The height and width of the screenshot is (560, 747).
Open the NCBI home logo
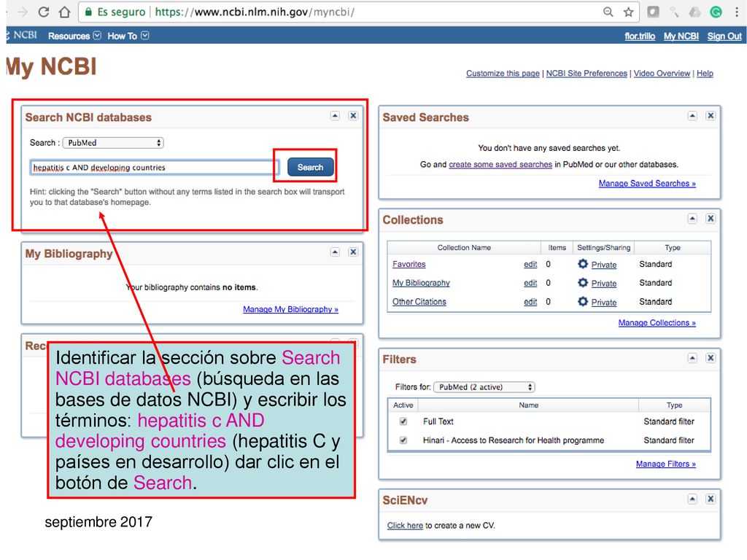point(22,35)
